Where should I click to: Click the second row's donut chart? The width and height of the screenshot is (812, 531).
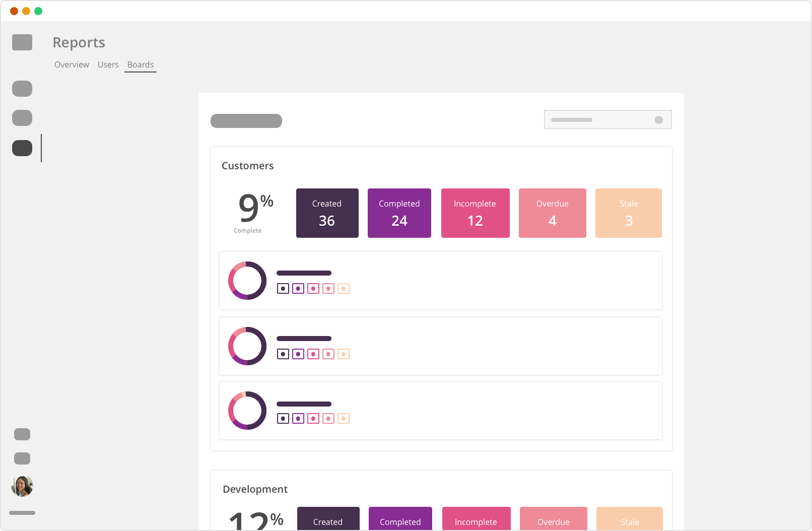(247, 346)
